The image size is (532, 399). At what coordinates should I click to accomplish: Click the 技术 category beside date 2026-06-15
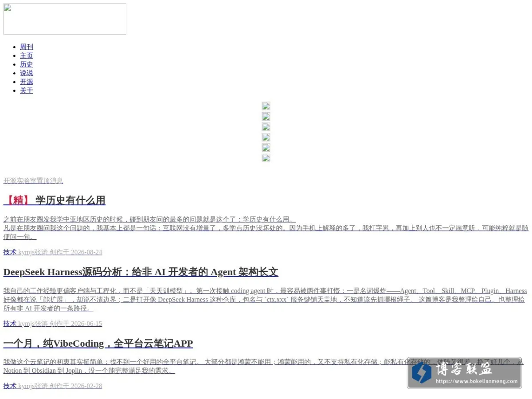(x=10, y=324)
